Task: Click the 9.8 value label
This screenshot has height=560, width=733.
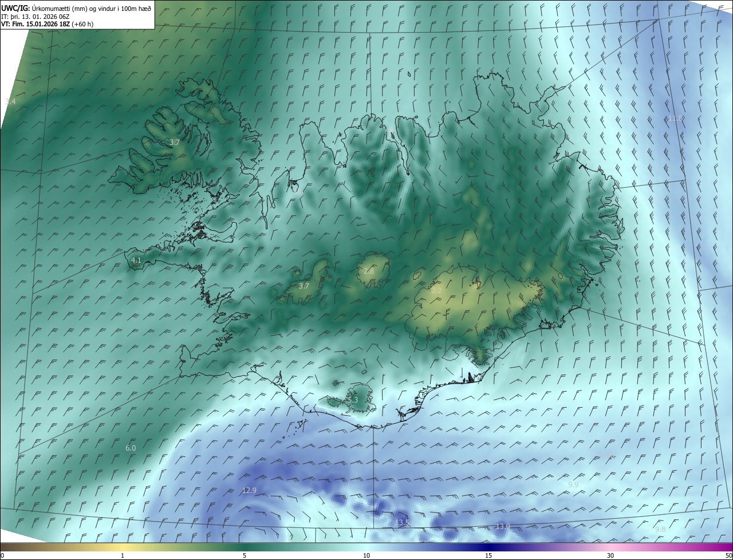Action: point(660,529)
